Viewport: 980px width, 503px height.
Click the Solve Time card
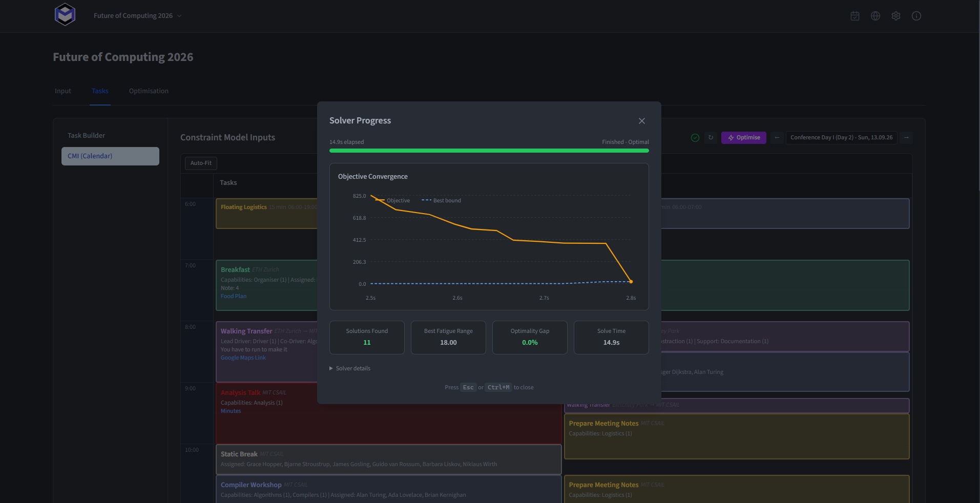point(611,338)
